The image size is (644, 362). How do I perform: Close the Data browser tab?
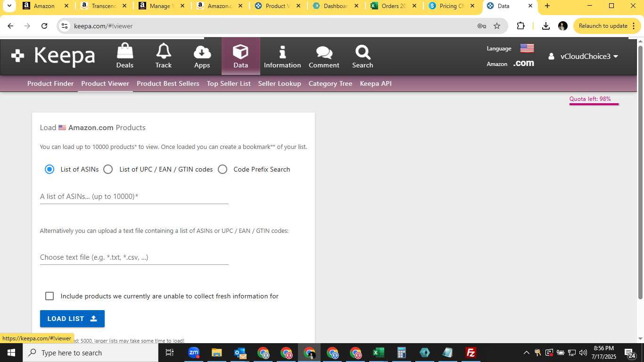530,6
